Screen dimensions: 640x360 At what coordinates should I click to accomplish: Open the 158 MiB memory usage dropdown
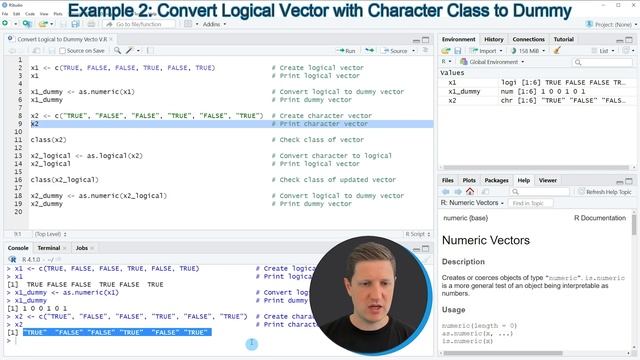coord(528,51)
